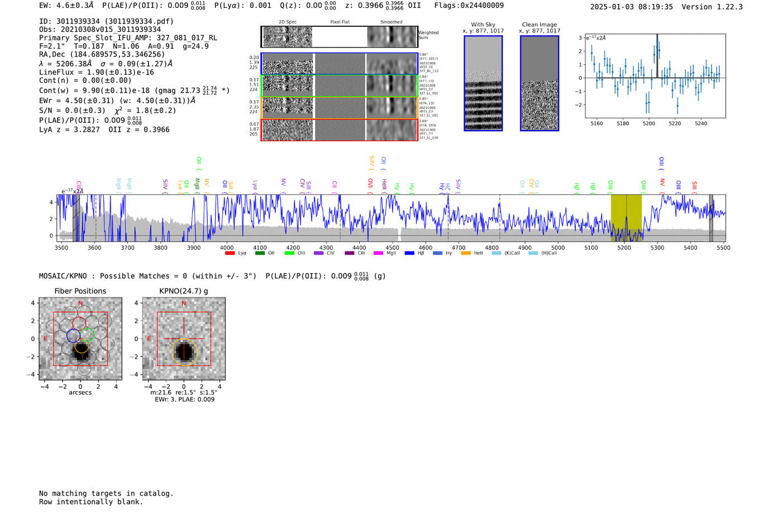Click the timestamp 2025-01-03 08:19:35

[632, 7]
